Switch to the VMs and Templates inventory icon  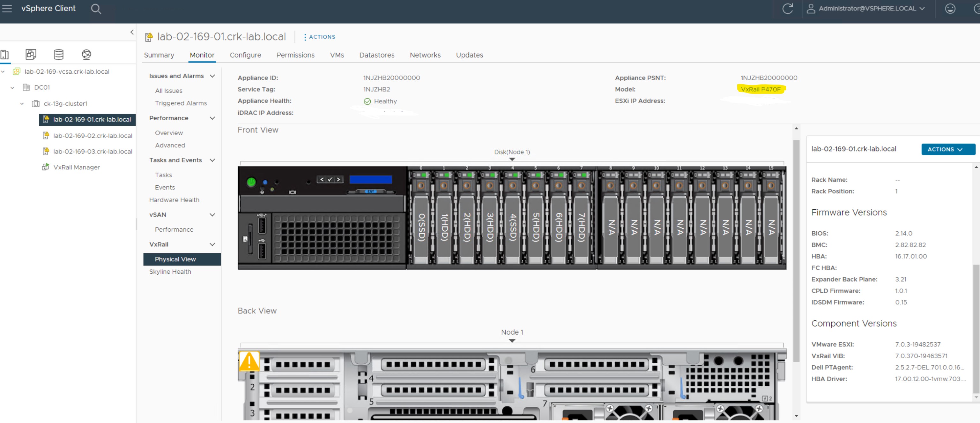coord(30,55)
